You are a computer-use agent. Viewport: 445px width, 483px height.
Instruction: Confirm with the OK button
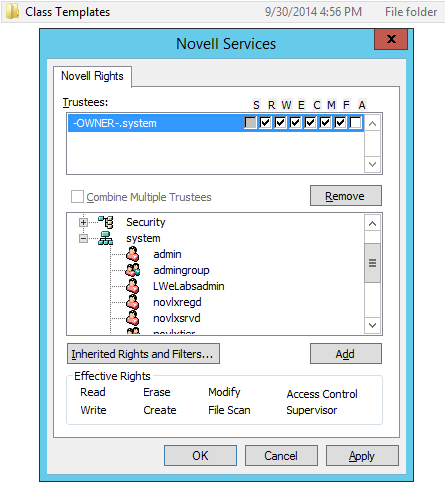pos(200,455)
